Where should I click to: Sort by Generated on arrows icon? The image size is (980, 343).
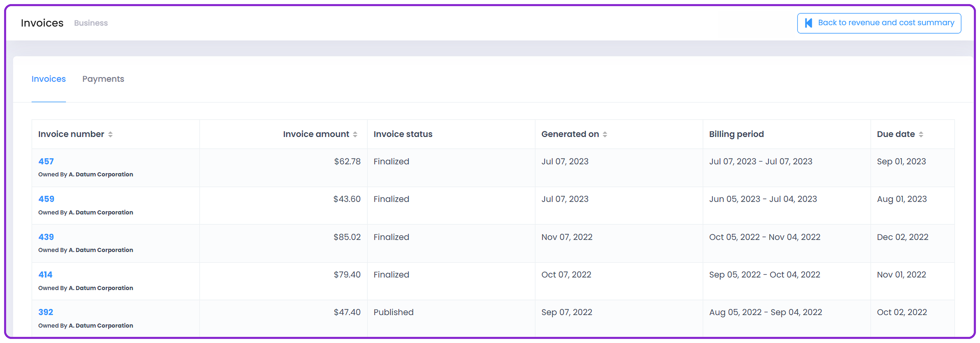click(605, 134)
